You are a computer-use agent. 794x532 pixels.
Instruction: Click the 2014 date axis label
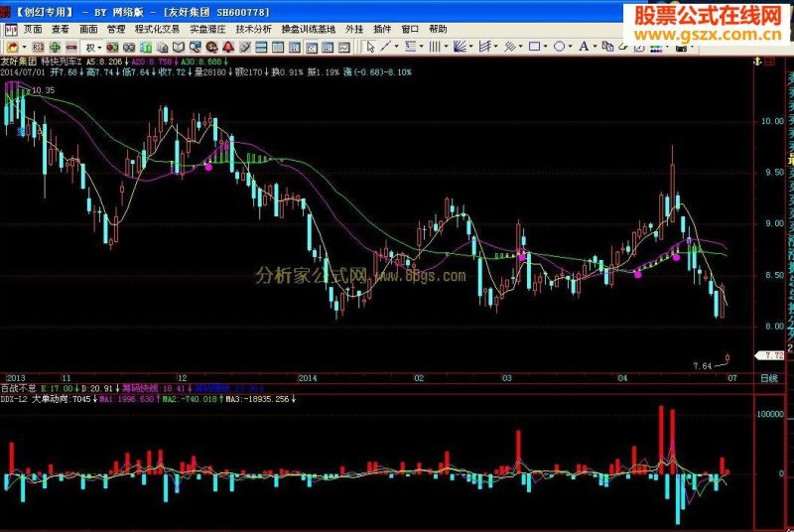[308, 378]
